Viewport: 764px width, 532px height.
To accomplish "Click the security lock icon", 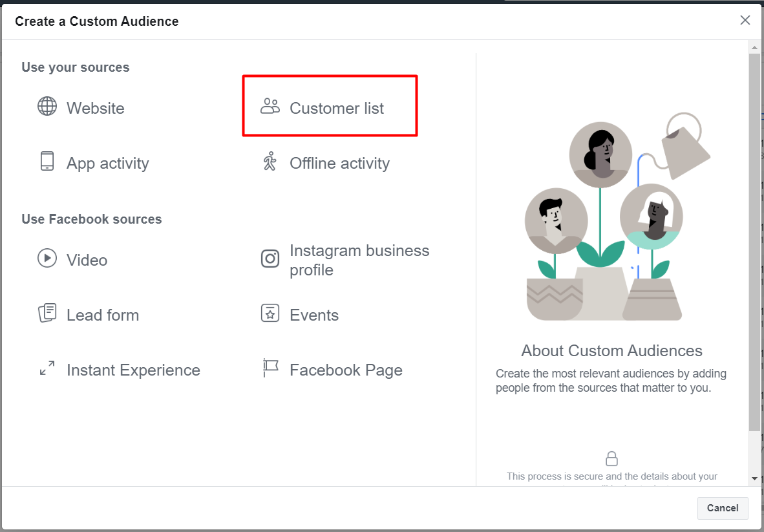I will (611, 458).
